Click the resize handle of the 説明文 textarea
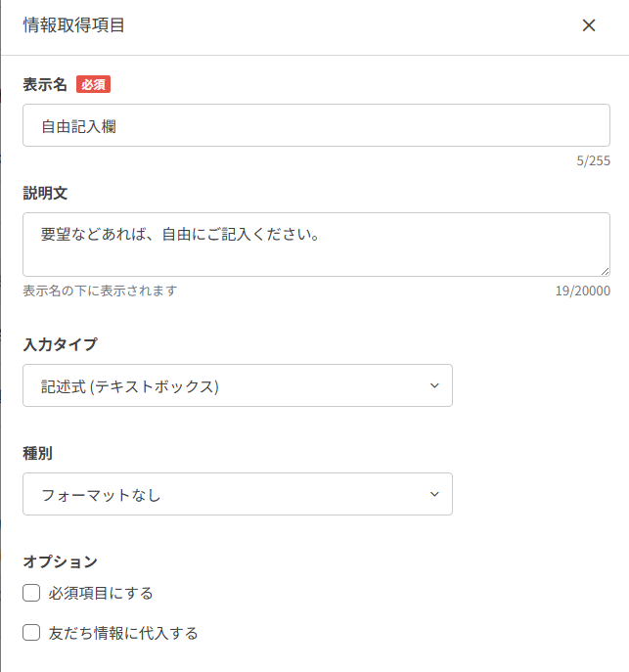 [605, 271]
